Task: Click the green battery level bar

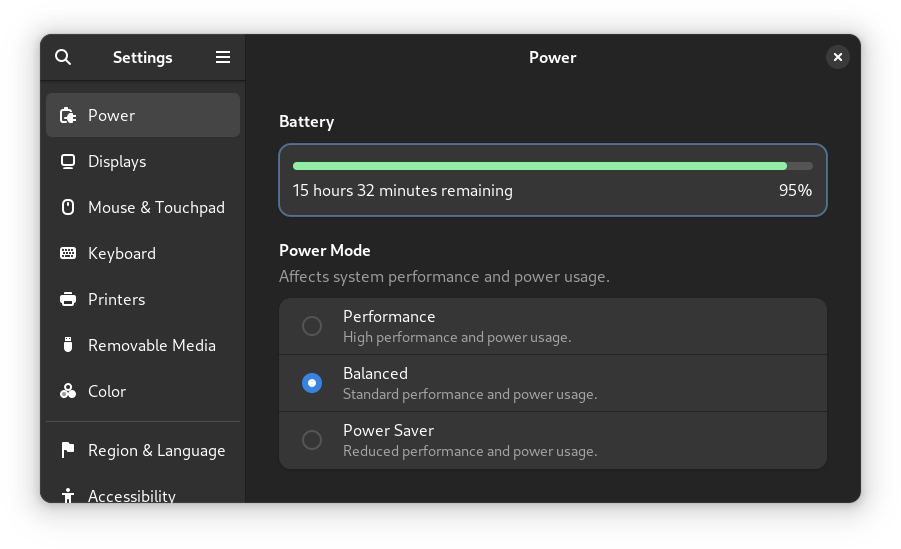Action: point(540,166)
